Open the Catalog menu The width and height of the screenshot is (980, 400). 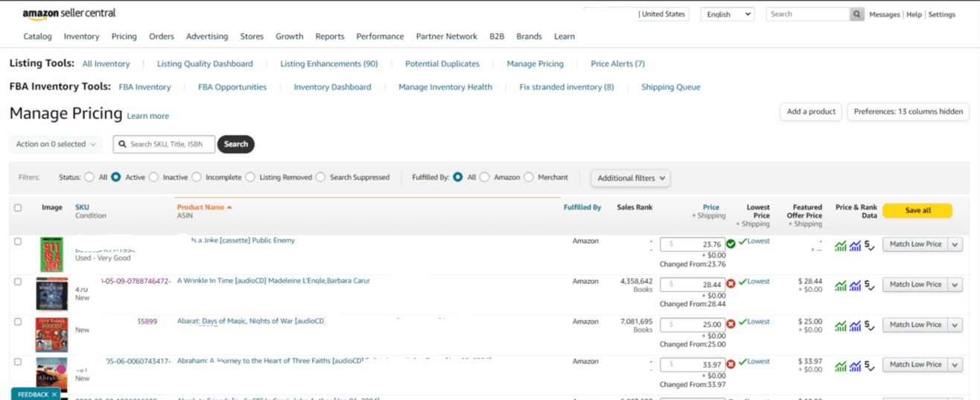(37, 36)
